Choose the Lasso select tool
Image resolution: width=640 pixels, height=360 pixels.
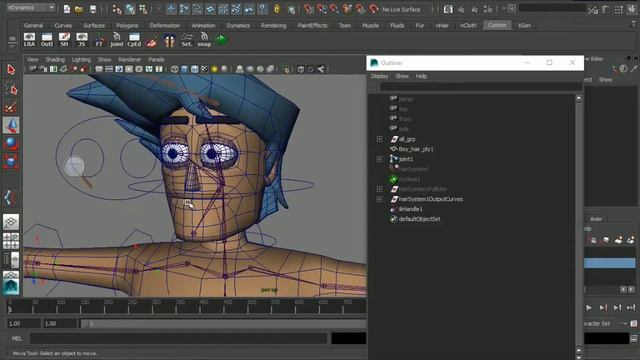tap(11, 88)
